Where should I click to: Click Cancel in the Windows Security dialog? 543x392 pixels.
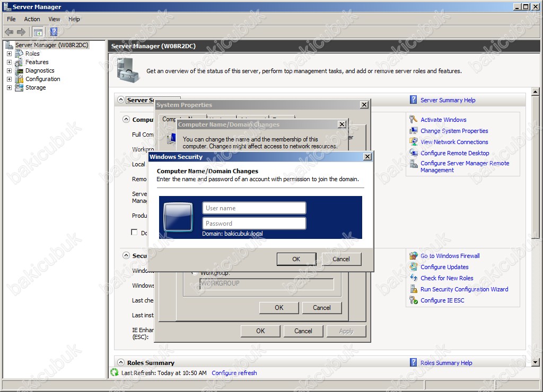pos(341,259)
